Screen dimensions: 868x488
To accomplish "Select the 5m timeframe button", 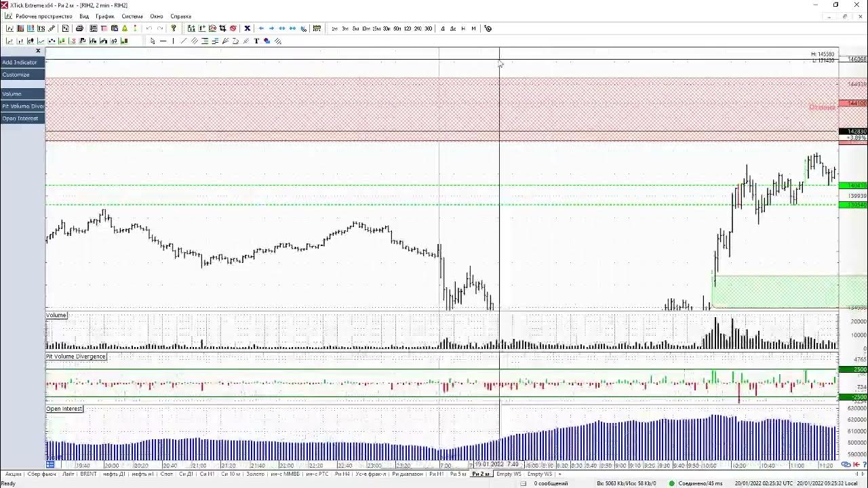I will 355,28.
